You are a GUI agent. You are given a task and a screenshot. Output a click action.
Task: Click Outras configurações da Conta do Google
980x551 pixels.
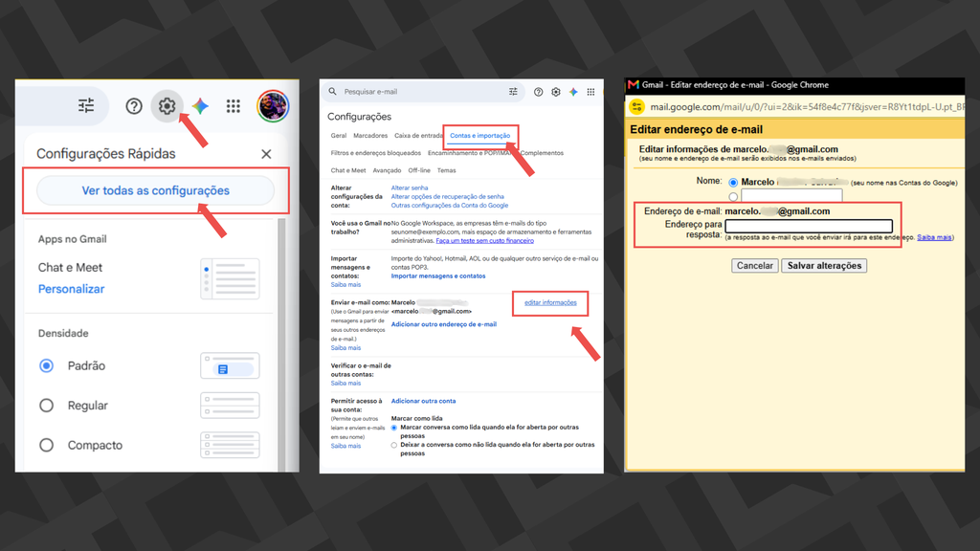point(450,205)
